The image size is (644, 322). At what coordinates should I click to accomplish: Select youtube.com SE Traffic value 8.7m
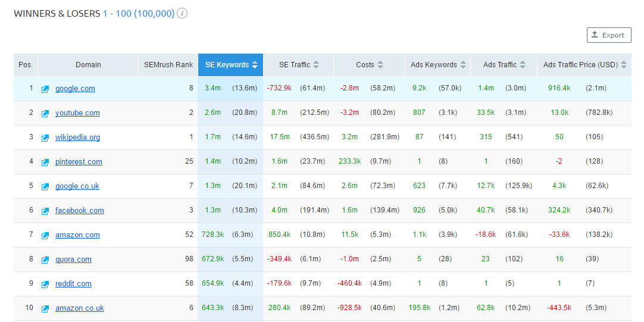pyautogui.click(x=279, y=113)
